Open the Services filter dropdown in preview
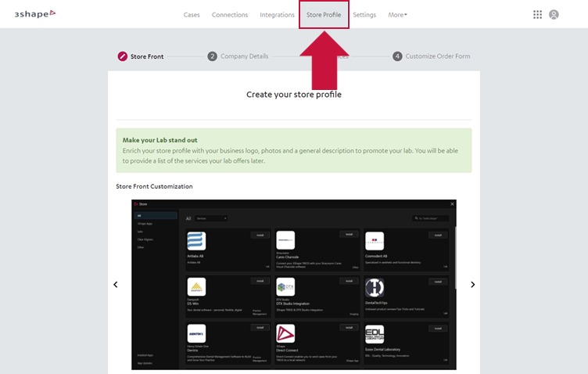 tap(211, 218)
